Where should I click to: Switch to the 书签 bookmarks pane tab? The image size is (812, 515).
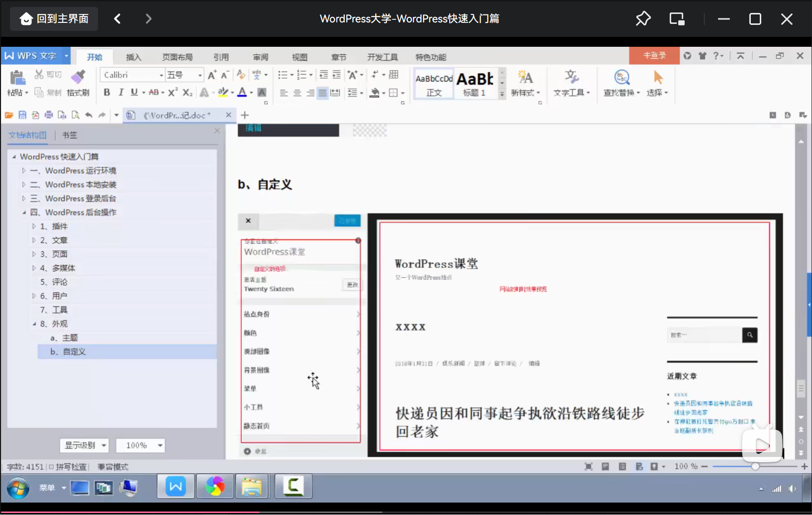click(x=70, y=135)
